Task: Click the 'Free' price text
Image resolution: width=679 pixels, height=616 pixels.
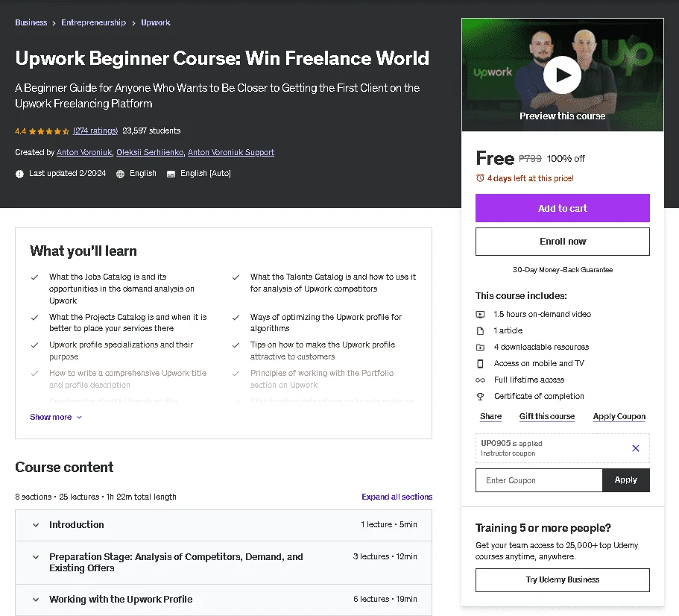Action: (x=495, y=158)
